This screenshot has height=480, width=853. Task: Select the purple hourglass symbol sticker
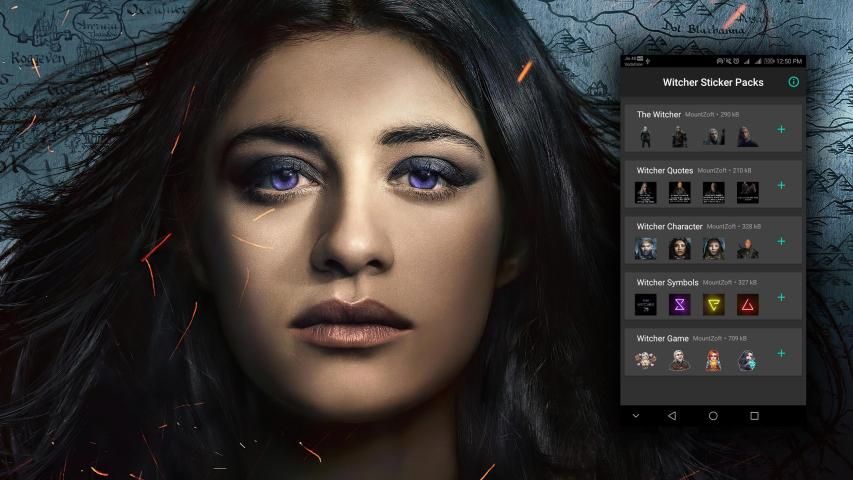pyautogui.click(x=680, y=305)
